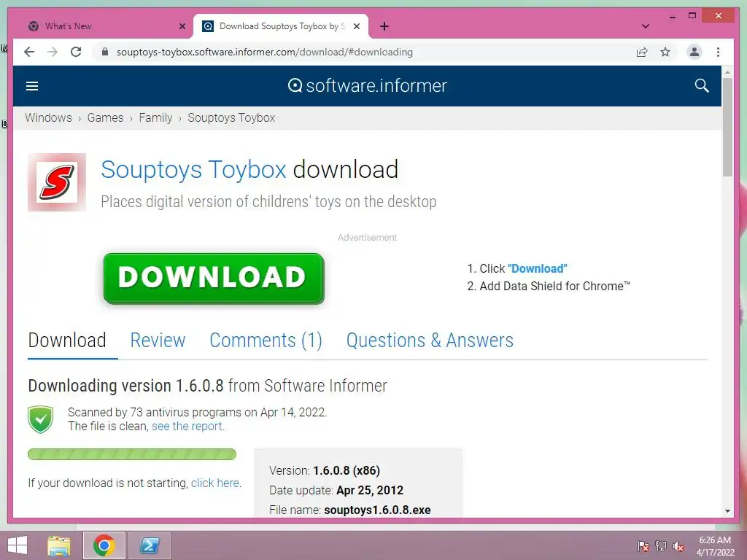Open a new tab with plus button
The height and width of the screenshot is (560, 747).
[384, 26]
